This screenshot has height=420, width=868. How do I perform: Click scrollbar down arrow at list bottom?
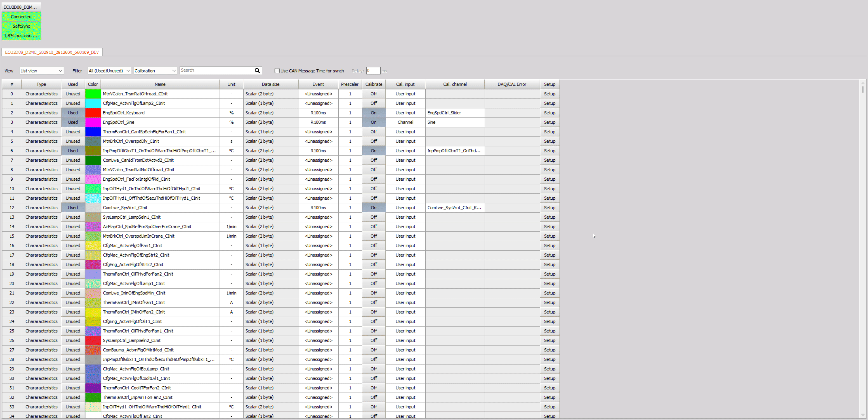point(863,415)
